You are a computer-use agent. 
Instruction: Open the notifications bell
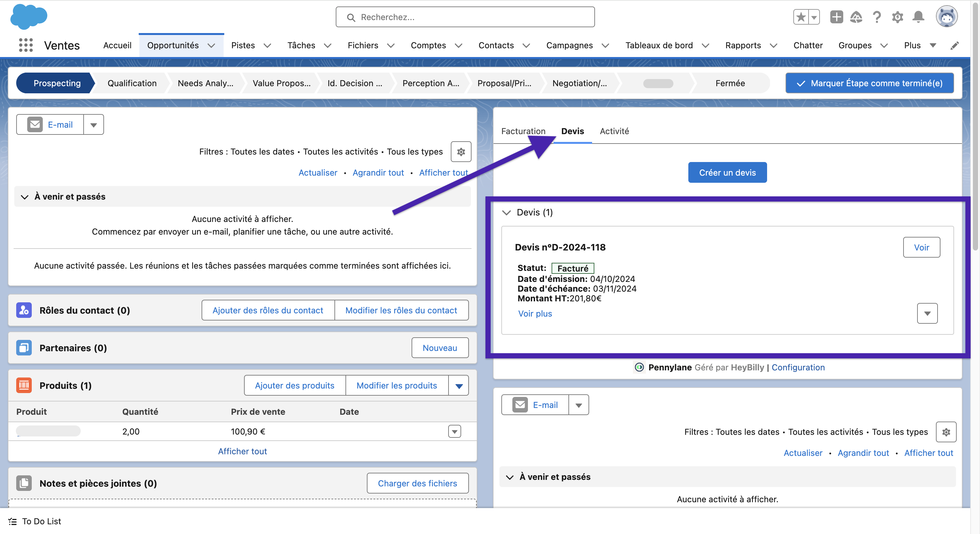918,17
